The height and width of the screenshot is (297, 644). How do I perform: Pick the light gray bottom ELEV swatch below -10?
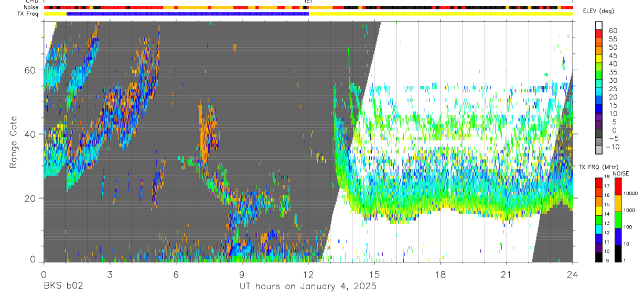pyautogui.click(x=599, y=150)
